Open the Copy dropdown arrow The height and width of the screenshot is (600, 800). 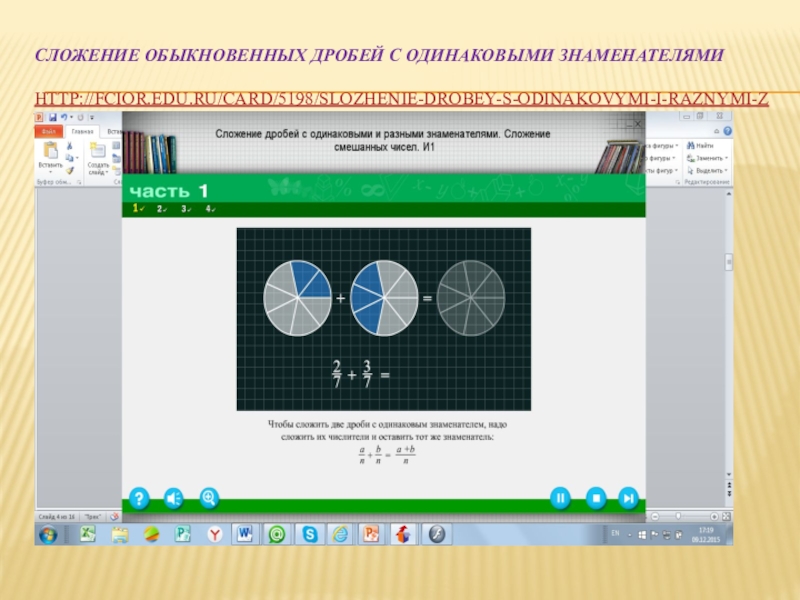click(77, 158)
